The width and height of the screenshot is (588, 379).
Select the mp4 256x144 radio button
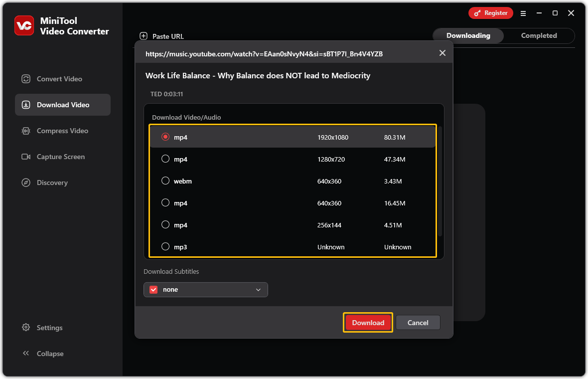(x=165, y=224)
